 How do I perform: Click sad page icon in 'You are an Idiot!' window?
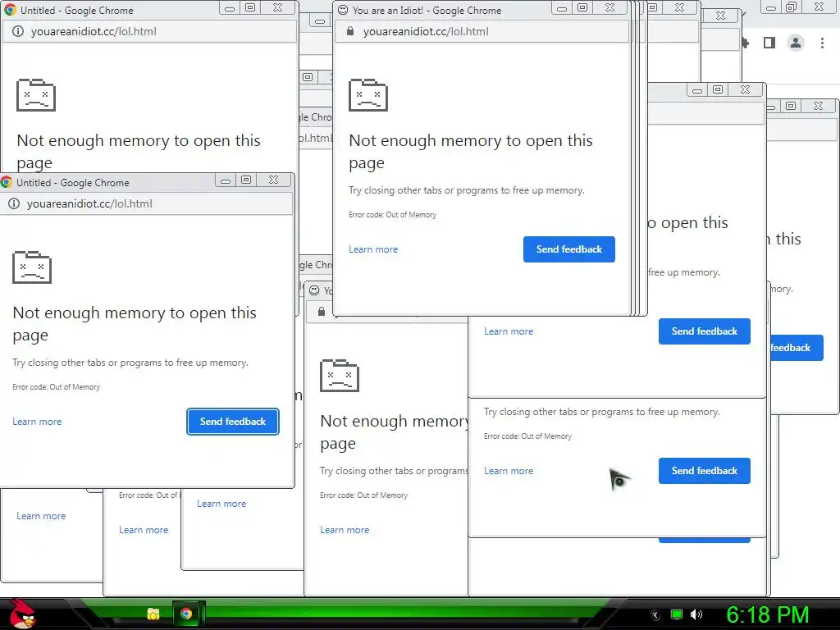click(368, 95)
